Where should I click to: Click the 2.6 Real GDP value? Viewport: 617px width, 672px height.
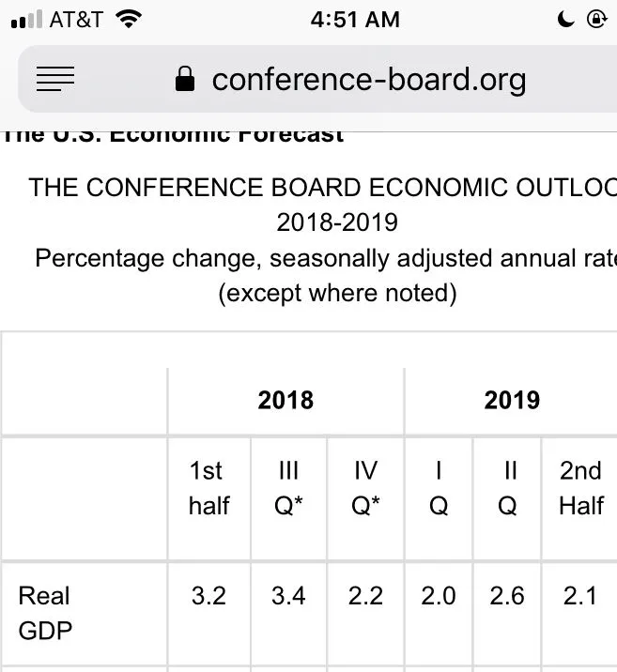507,596
